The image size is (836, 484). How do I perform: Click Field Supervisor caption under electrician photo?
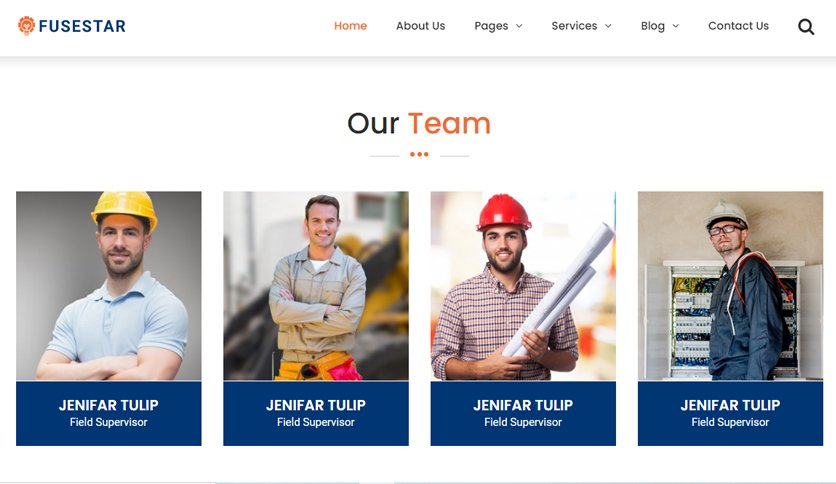tap(730, 422)
